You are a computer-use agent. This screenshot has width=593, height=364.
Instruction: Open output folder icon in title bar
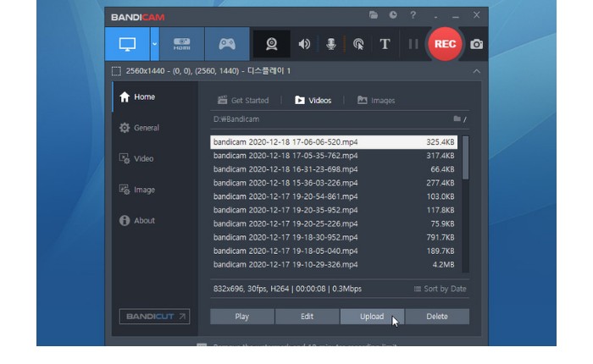point(374,15)
